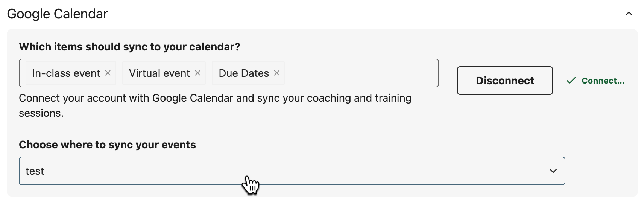Click the 'Which items should sync' label
The width and height of the screenshot is (644, 201).
(x=129, y=47)
